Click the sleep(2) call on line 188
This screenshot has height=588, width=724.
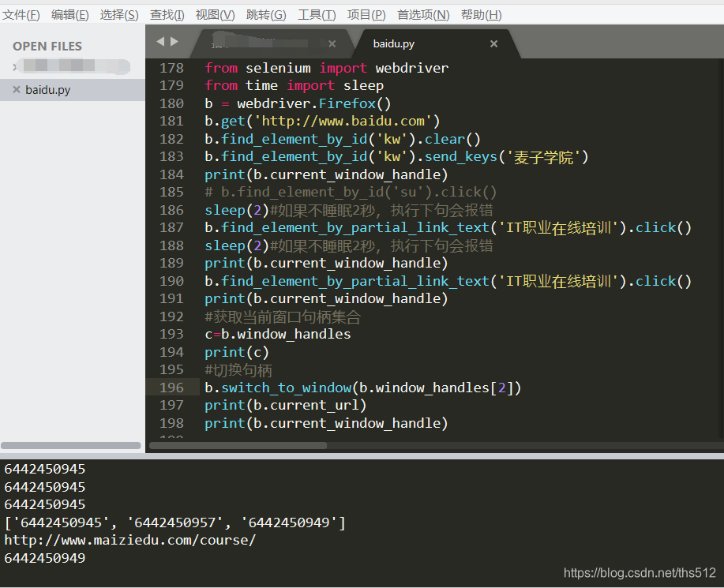[237, 245]
